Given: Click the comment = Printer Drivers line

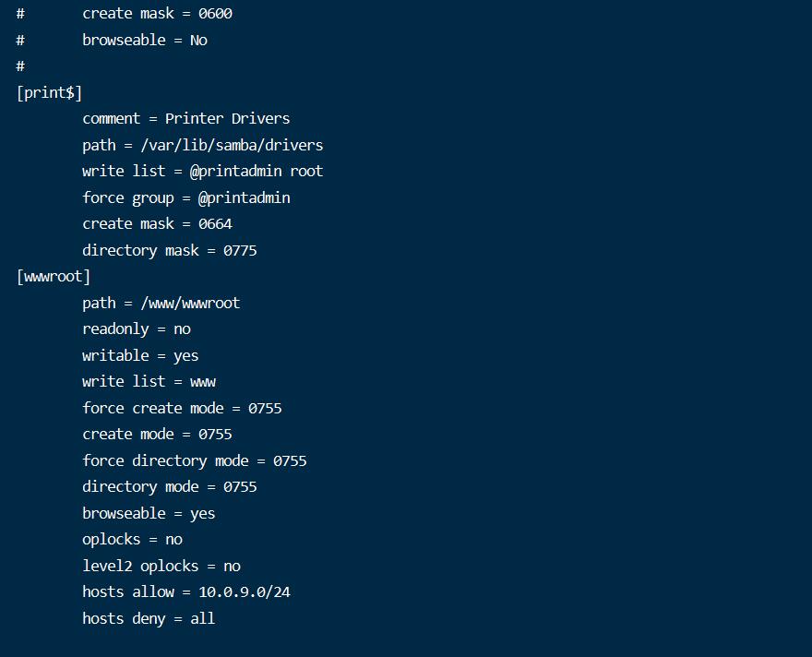Looking at the screenshot, I should [x=185, y=118].
